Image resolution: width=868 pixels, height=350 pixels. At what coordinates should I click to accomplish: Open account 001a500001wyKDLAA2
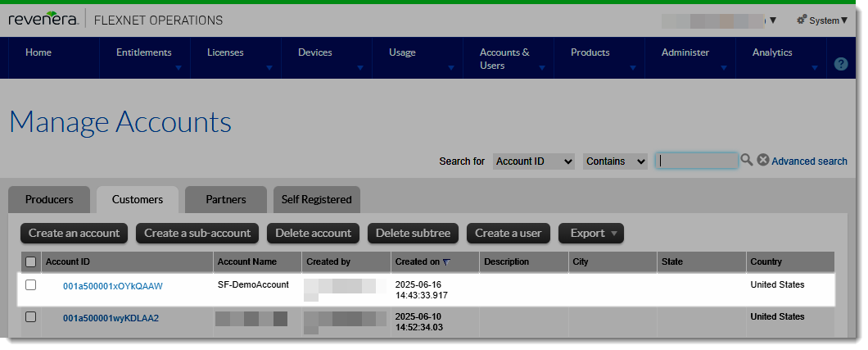click(x=111, y=318)
